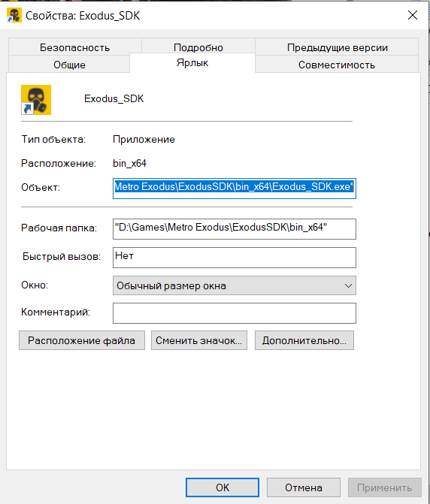Select the Ярлык tab
This screenshot has height=504, width=430.
[192, 62]
